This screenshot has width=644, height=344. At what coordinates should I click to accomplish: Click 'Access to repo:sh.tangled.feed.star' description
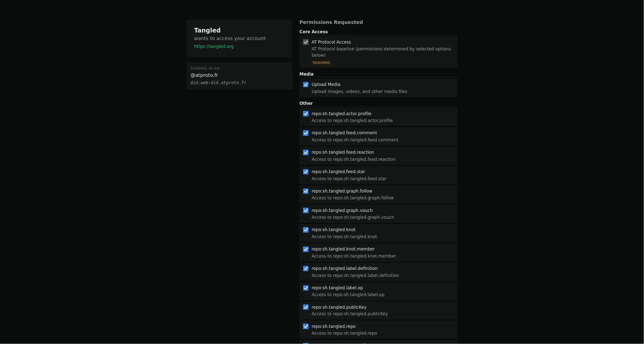pos(349,179)
